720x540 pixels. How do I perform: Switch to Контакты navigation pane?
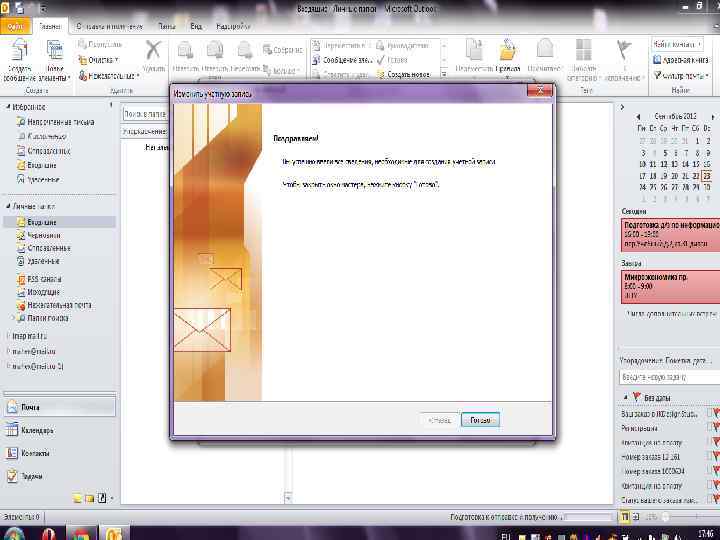tap(60, 453)
